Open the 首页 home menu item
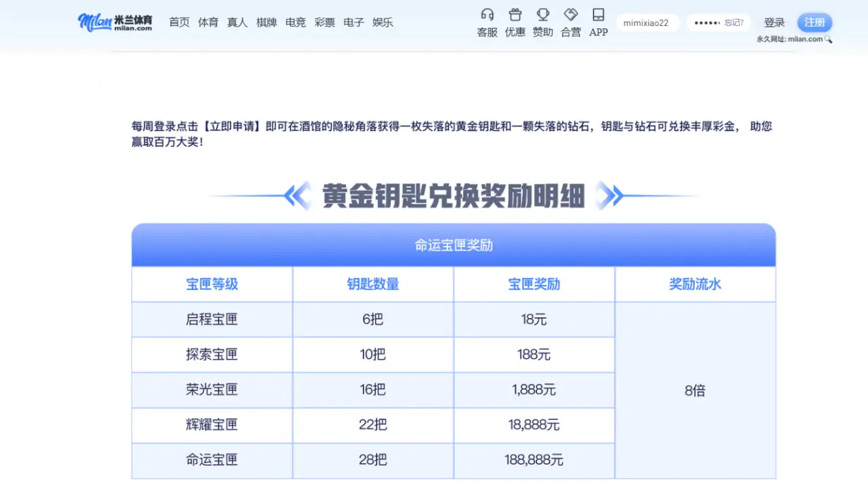The image size is (868, 491). pyautogui.click(x=179, y=22)
